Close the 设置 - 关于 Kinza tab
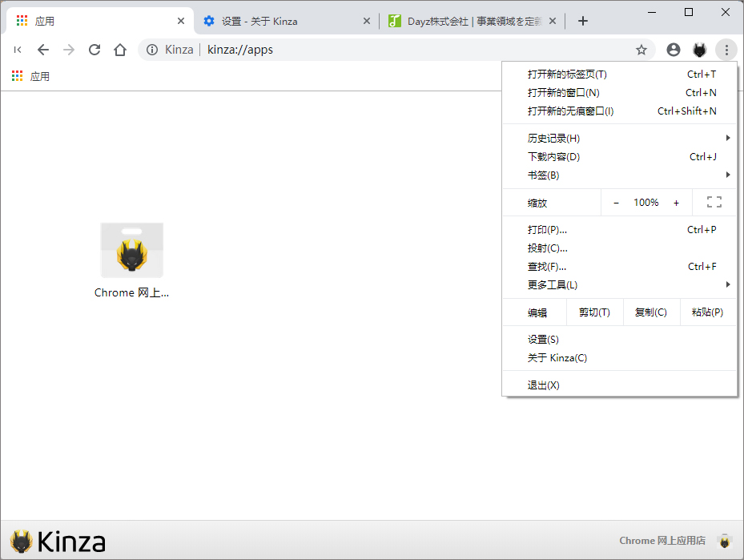 pos(366,21)
